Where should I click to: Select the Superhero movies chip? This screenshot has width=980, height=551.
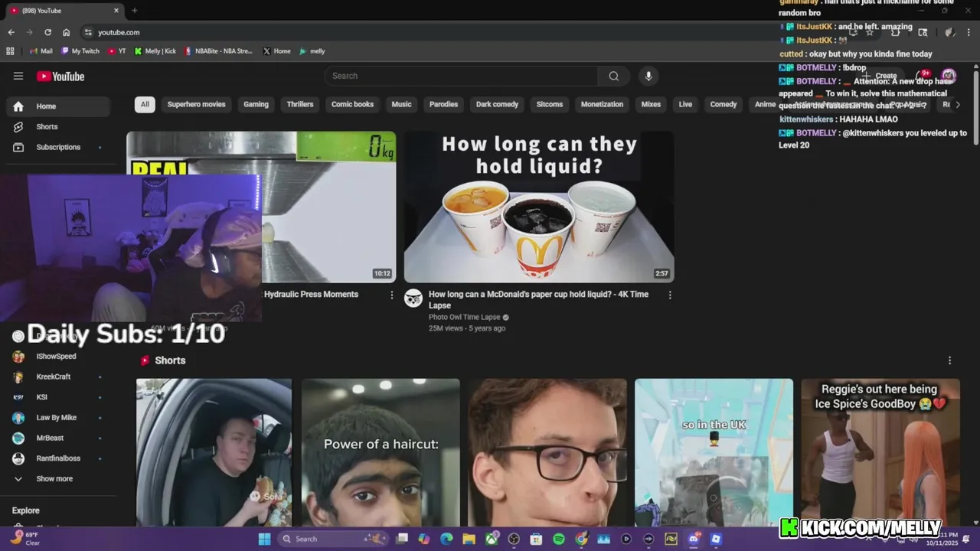coord(196,104)
